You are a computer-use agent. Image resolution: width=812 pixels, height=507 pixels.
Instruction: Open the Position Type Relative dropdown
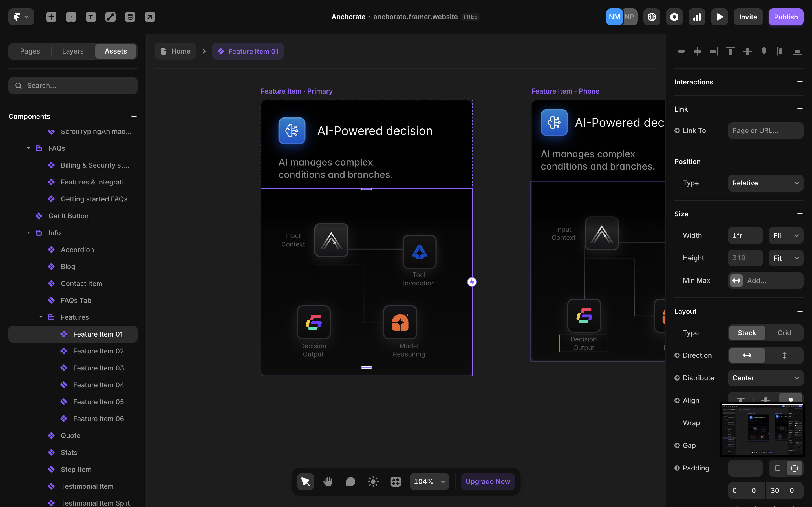click(765, 183)
